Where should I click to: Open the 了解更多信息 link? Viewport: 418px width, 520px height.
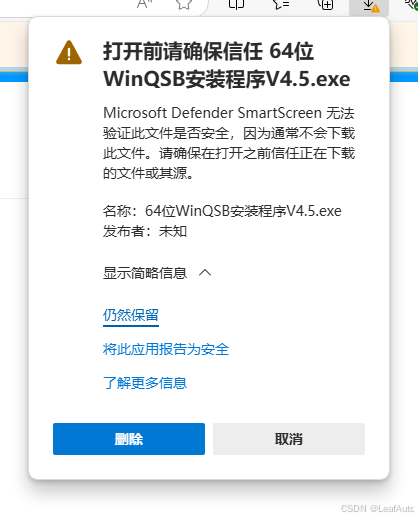[145, 383]
